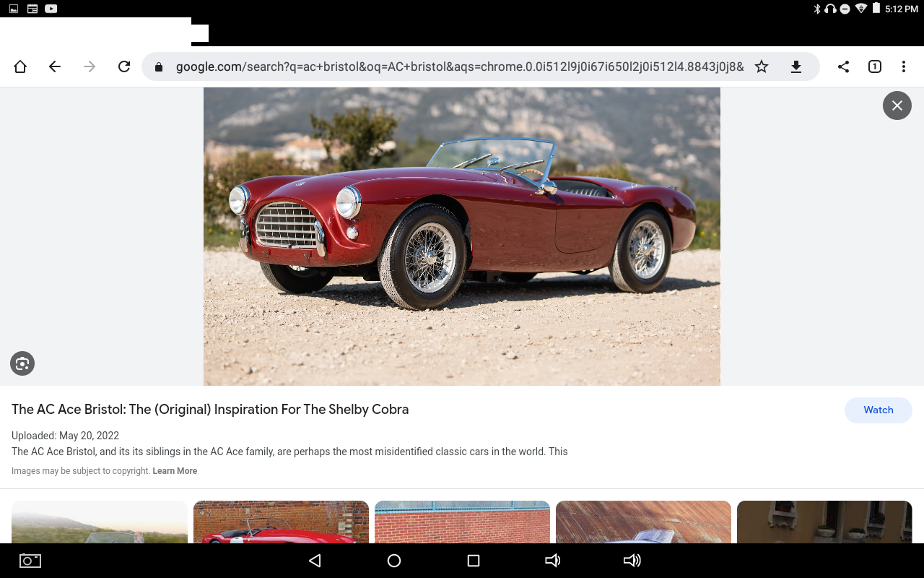This screenshot has height=578, width=924.
Task: Open Chrome's three-dot overflow menu
Action: pos(904,66)
